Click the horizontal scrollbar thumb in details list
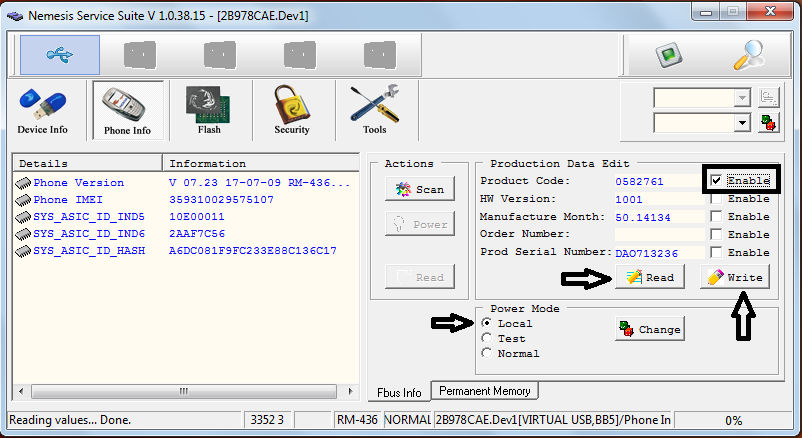Viewport: 802px width, 438px height. [184, 391]
